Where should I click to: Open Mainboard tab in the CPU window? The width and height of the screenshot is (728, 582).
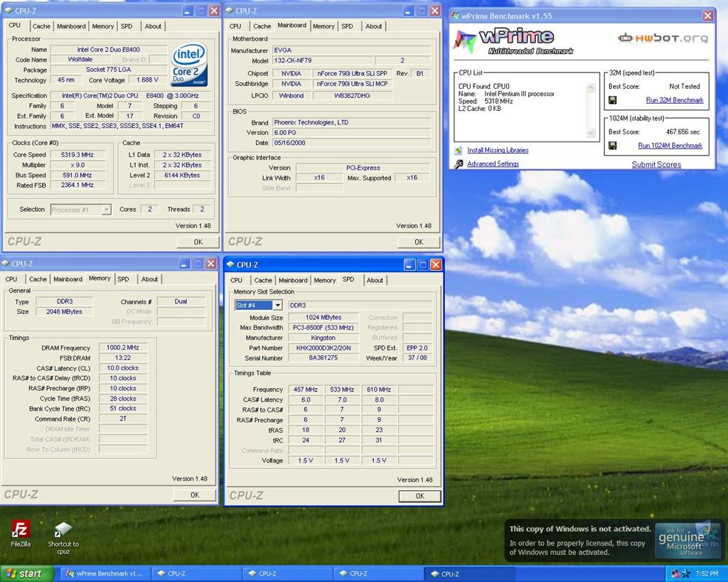(x=71, y=26)
